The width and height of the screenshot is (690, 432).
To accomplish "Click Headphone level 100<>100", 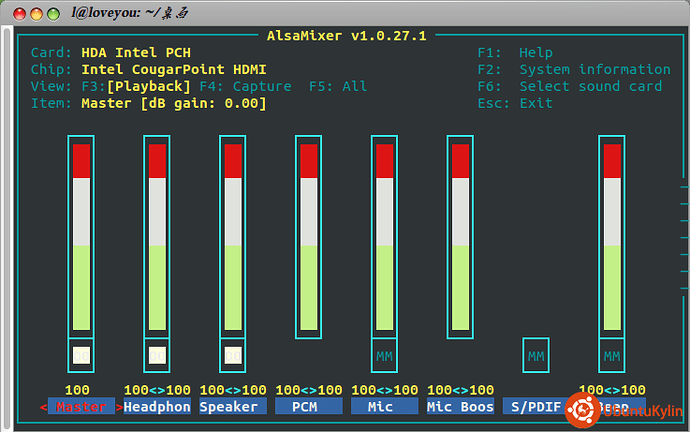I will [x=157, y=390].
